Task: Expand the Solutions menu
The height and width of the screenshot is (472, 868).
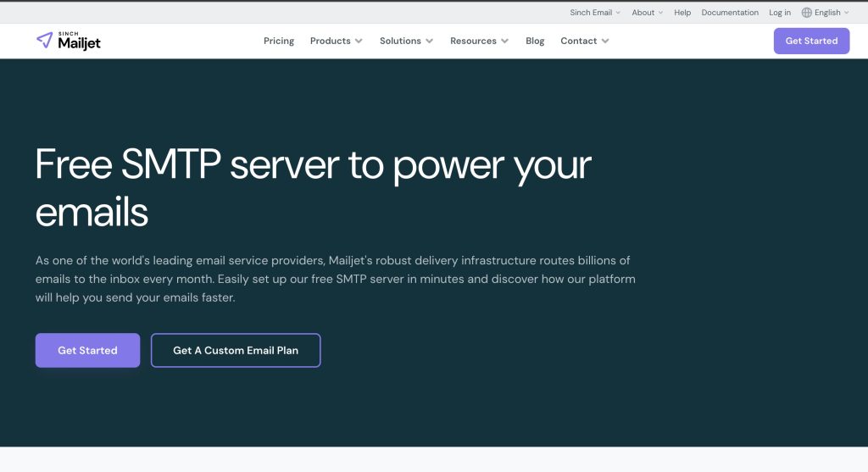Action: (400, 41)
